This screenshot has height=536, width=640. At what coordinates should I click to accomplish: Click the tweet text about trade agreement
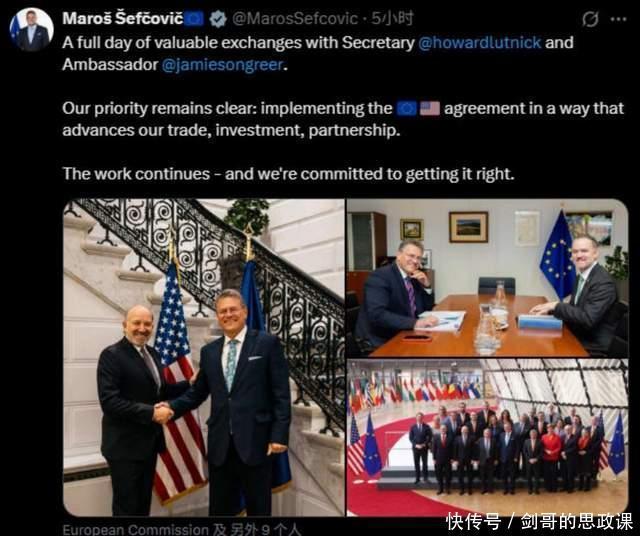[343, 119]
